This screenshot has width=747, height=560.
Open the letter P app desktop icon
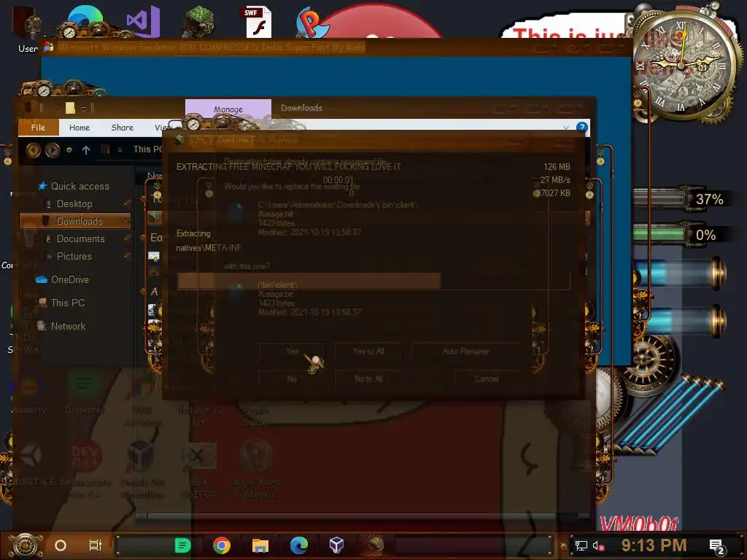click(311, 22)
